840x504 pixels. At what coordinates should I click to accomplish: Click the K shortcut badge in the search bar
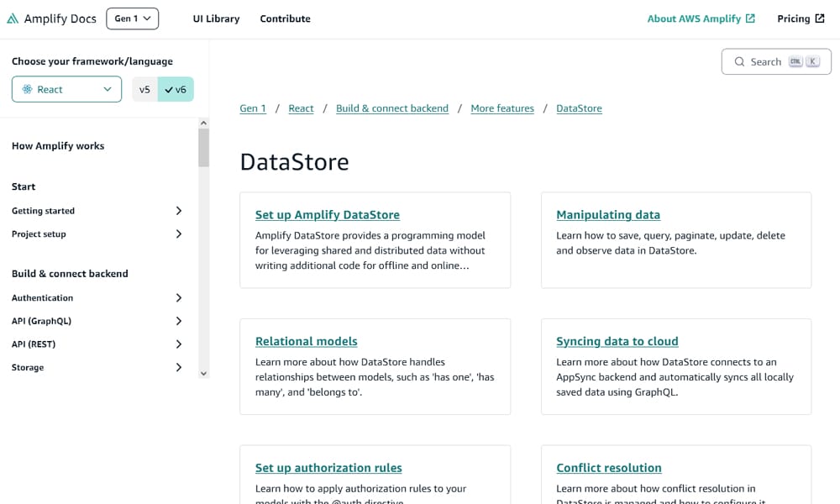click(811, 61)
